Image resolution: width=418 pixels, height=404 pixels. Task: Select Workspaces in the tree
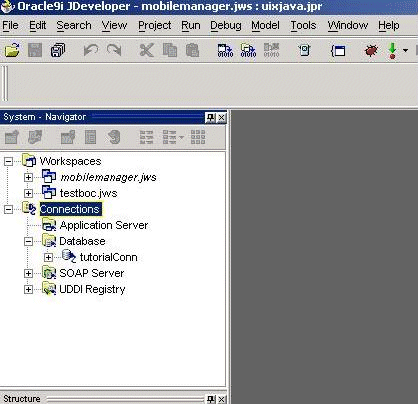click(70, 161)
